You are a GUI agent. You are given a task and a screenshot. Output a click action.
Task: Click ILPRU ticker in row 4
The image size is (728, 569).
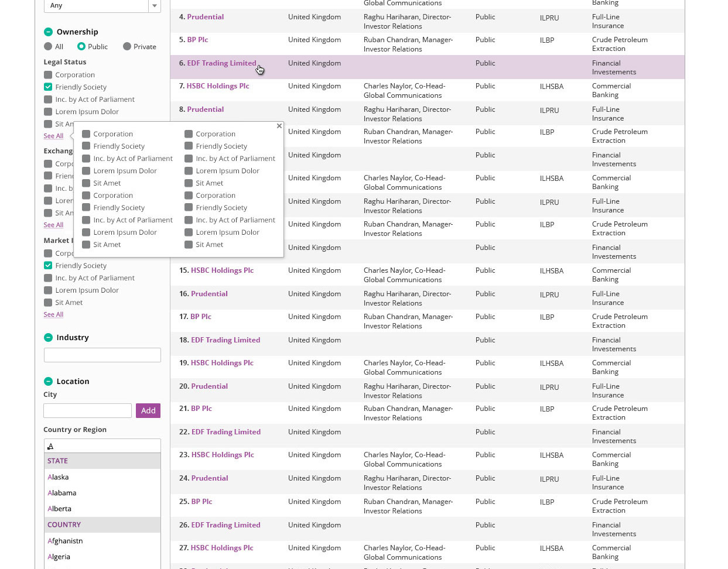(549, 18)
